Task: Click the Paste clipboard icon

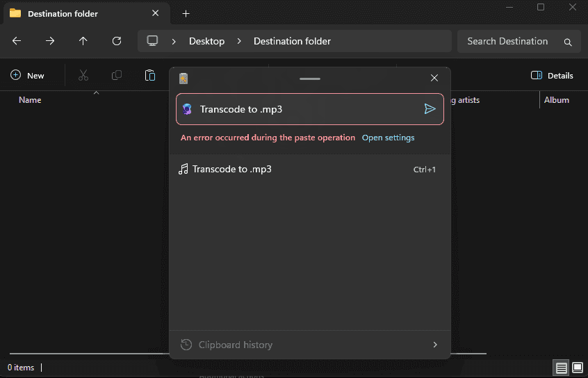Action: pyautogui.click(x=150, y=75)
